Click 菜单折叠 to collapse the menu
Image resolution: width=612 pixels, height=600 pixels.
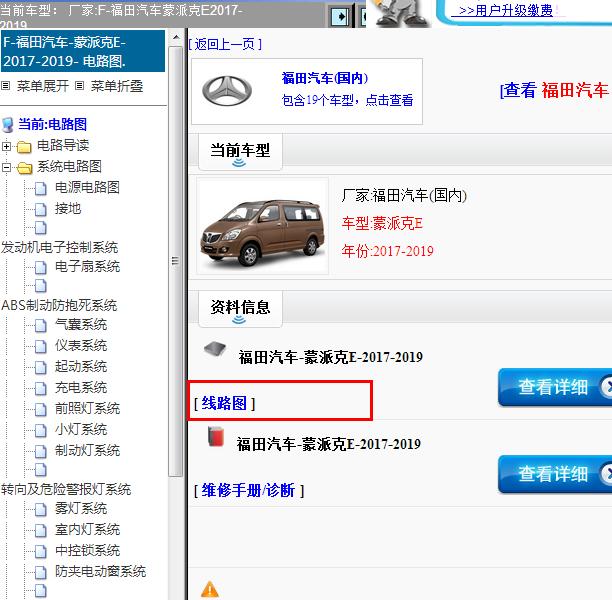pyautogui.click(x=117, y=86)
